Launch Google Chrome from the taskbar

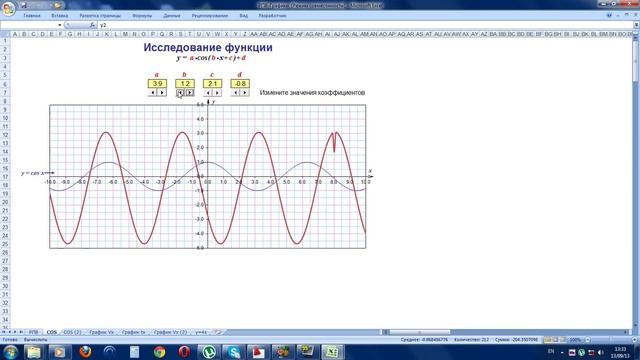point(160,352)
